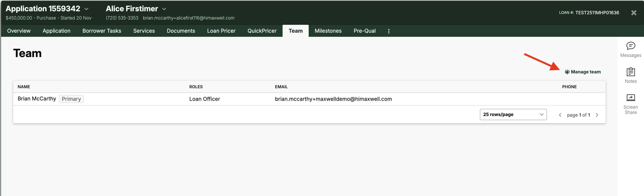Click the three-dot more tabs icon

pos(388,31)
